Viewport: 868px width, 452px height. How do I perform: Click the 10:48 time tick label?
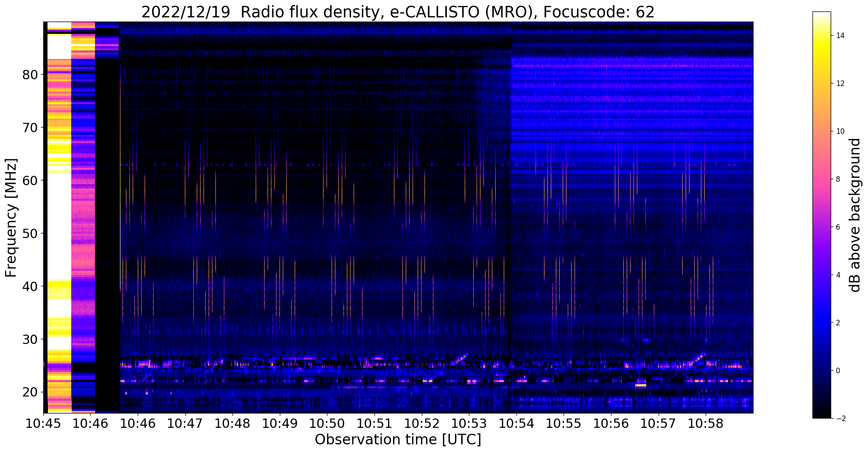[x=232, y=424]
